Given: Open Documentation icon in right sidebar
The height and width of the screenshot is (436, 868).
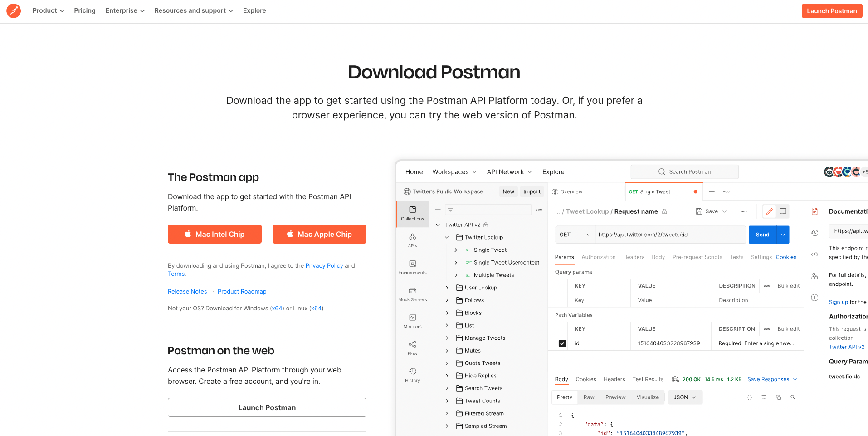Looking at the screenshot, I should pyautogui.click(x=815, y=211).
